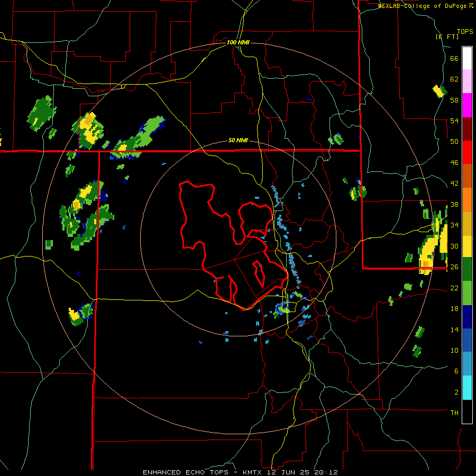The height and width of the screenshot is (476, 476).
Task: Click the black TH threshold band in the legend
Action: [467, 411]
